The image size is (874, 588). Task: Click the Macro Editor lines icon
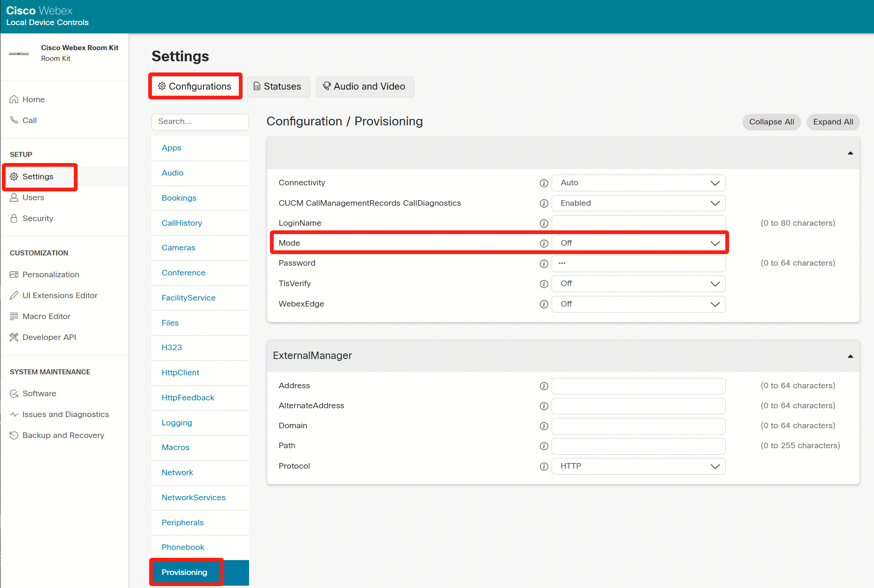point(14,316)
